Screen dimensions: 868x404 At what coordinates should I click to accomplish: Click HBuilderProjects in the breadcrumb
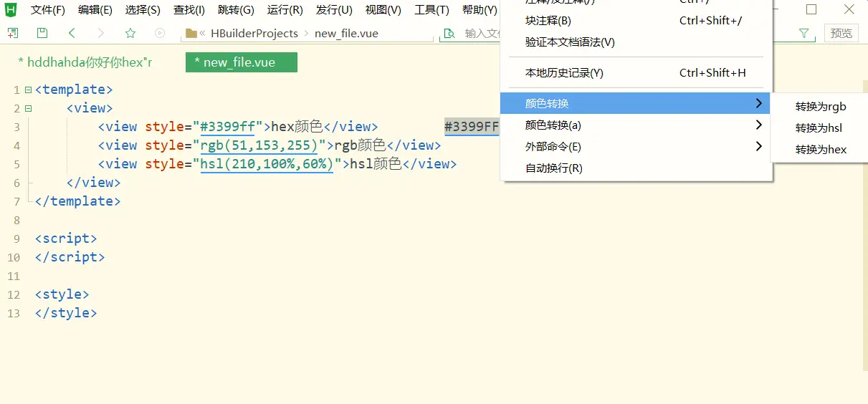click(x=254, y=33)
